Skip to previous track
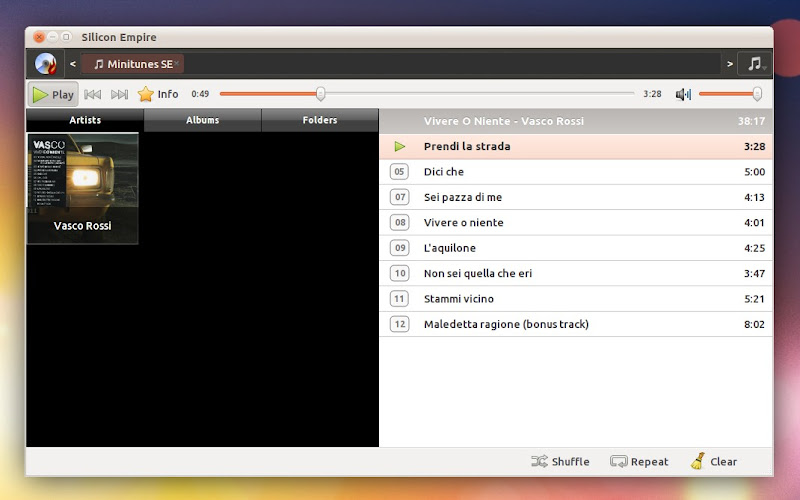This screenshot has width=800, height=500. pyautogui.click(x=92, y=94)
